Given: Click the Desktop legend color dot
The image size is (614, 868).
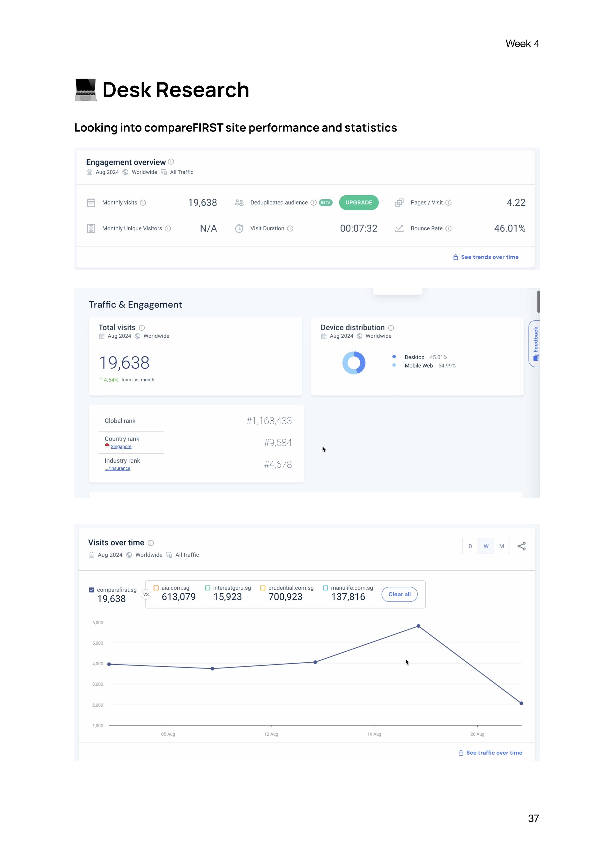Looking at the screenshot, I should [x=394, y=357].
